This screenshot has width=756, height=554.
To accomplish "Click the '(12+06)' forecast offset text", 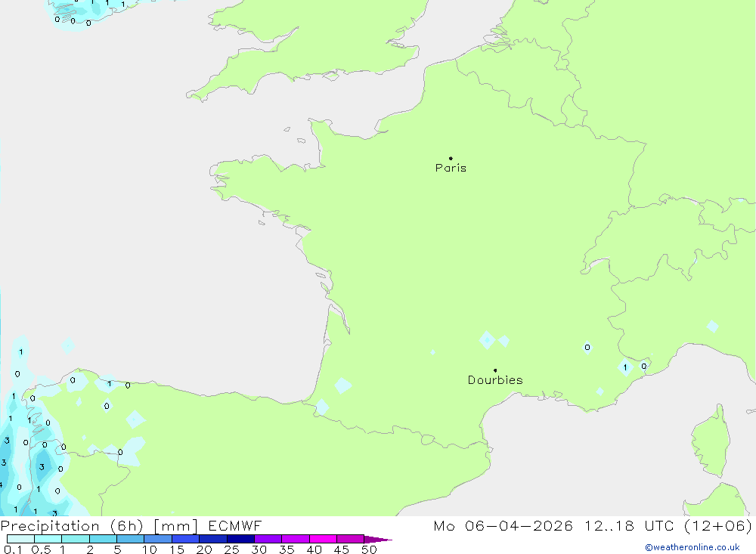I will (718, 525).
